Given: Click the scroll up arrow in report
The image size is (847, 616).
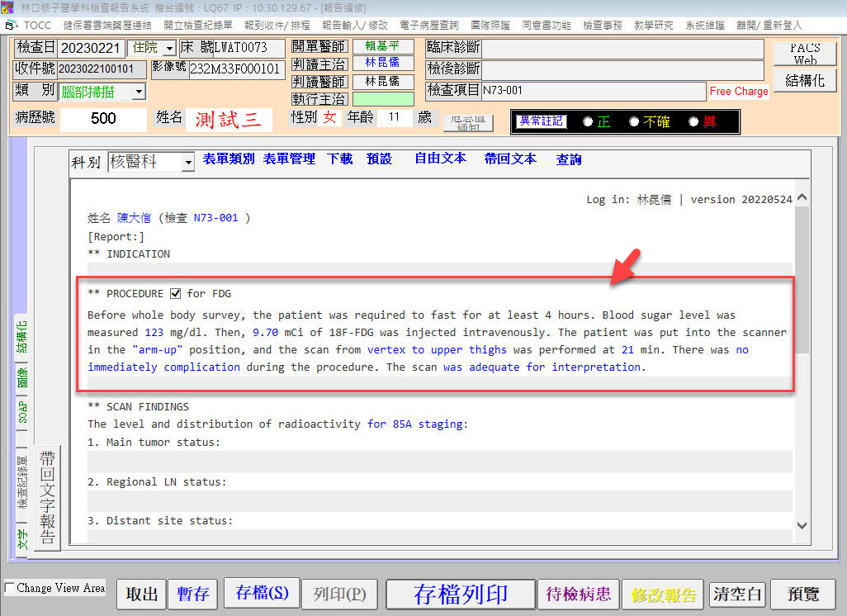Looking at the screenshot, I should pos(801,199).
